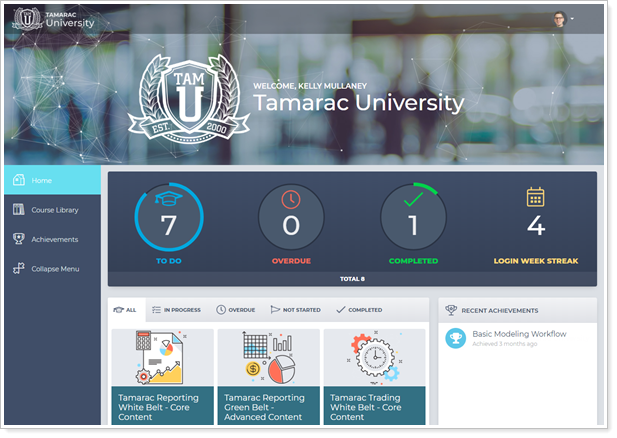The image size is (617, 438).
Task: Collapse the sidebar menu
Action: 53,269
